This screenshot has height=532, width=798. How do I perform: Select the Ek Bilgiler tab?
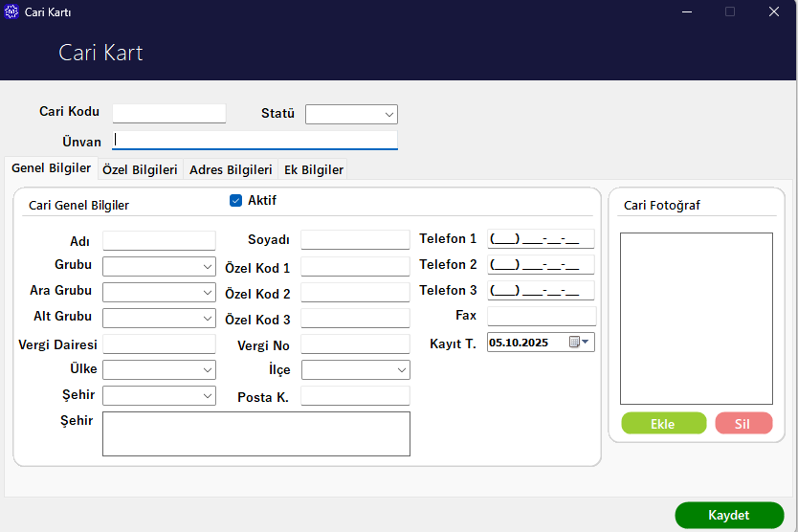(312, 169)
